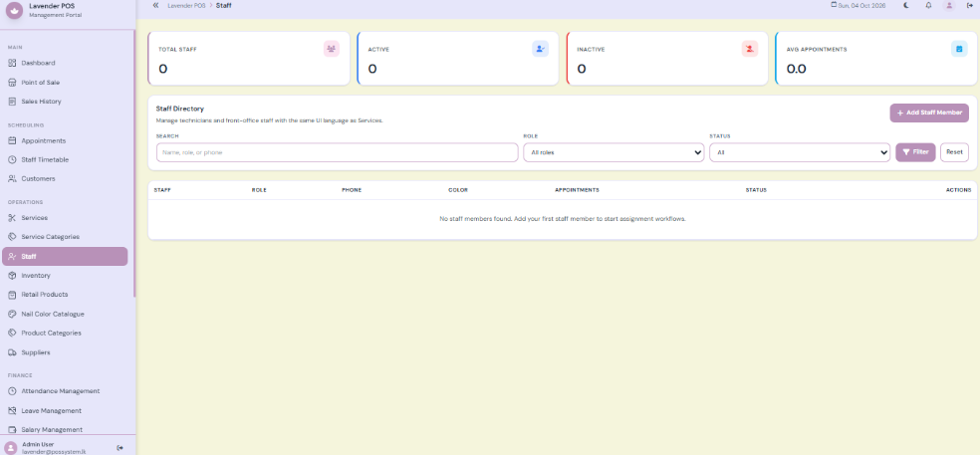
Task: Click the Role column header in table
Action: pyautogui.click(x=259, y=190)
